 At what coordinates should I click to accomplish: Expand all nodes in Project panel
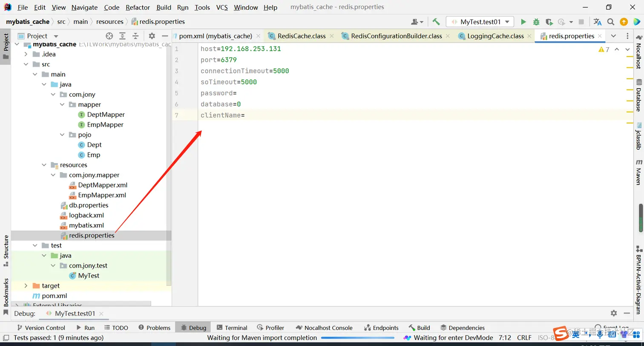point(122,36)
